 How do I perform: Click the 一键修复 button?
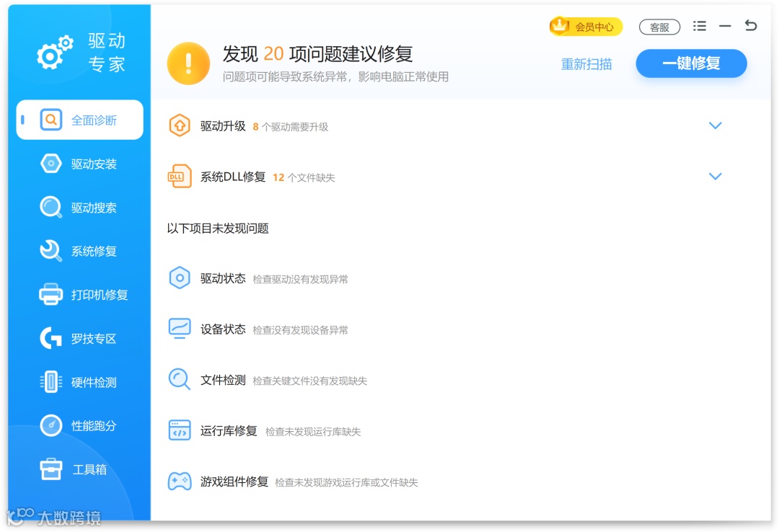point(691,63)
